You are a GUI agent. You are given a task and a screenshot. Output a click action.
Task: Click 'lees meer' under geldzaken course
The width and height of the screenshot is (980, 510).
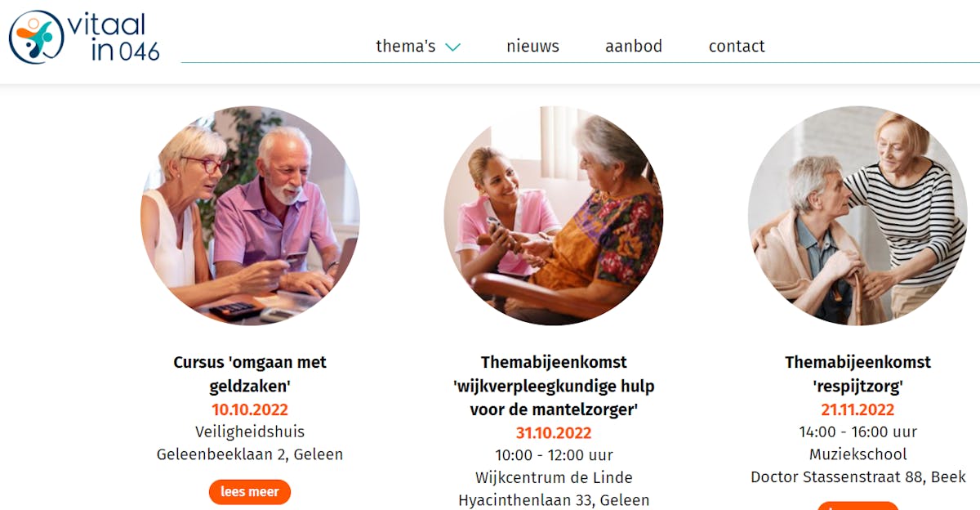[x=250, y=492]
